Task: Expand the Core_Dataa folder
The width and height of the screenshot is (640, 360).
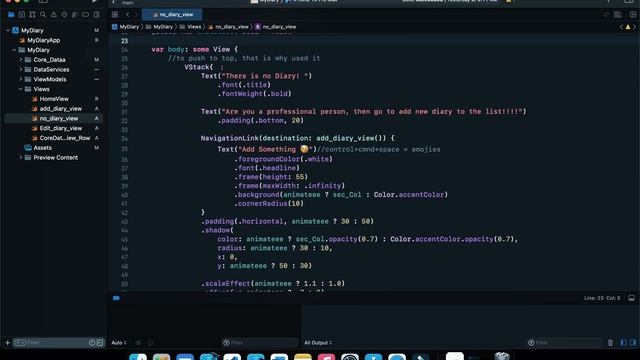Action: 21,60
